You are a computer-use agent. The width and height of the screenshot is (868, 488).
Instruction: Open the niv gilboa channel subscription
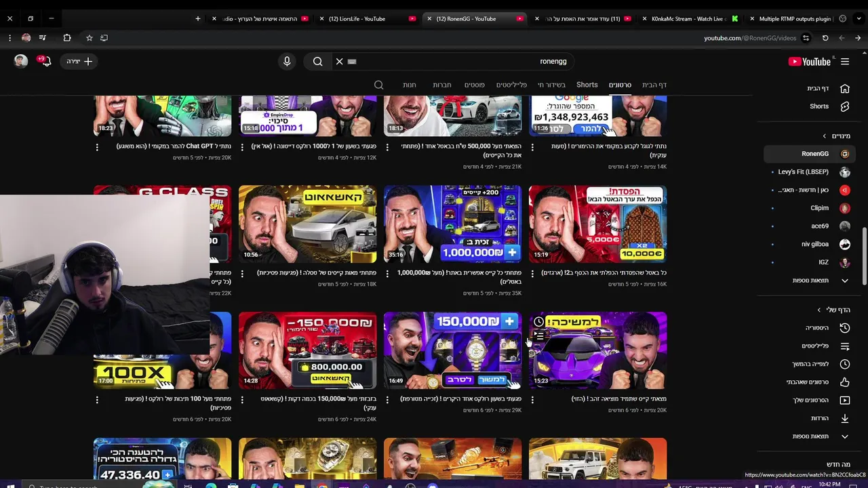[x=810, y=244]
